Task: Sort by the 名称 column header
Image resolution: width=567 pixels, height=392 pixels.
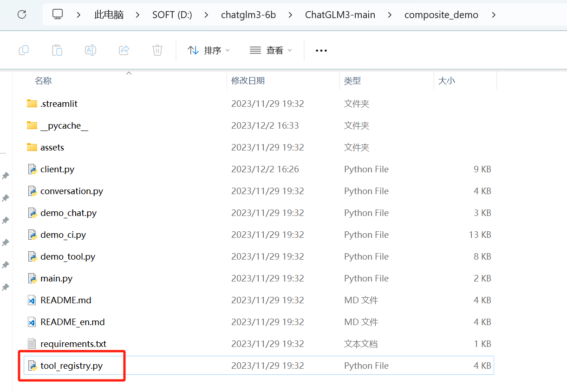Action: coord(43,81)
